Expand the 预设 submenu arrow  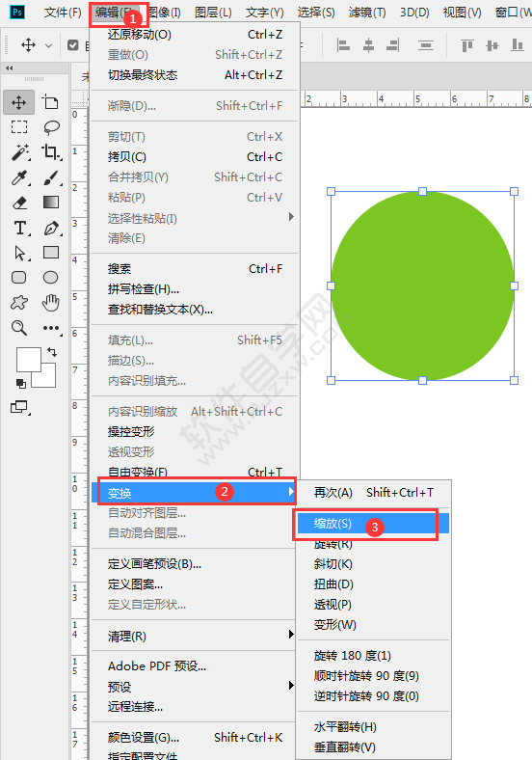pos(291,685)
